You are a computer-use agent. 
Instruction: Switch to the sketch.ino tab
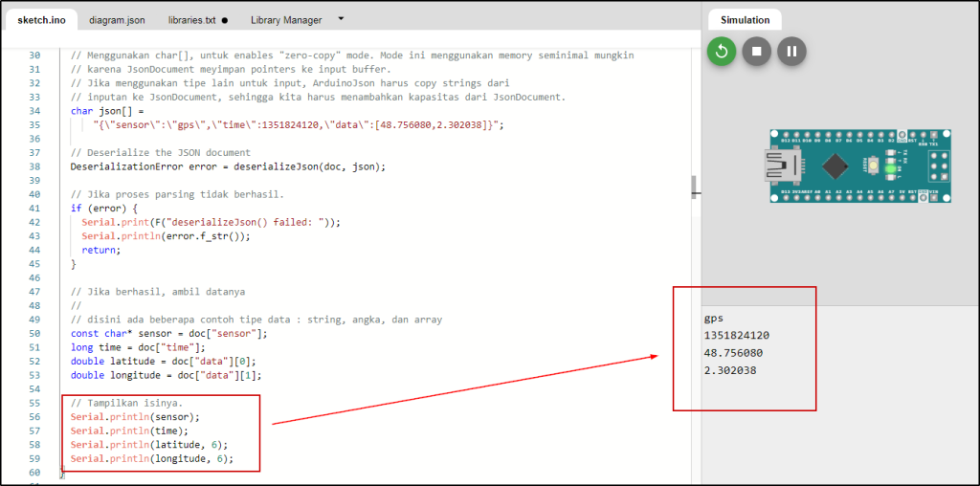click(x=40, y=20)
